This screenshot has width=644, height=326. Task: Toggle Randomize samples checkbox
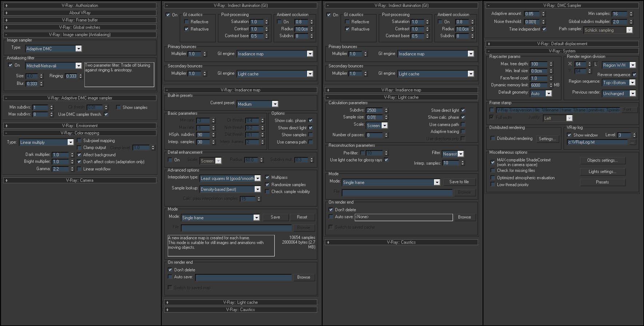click(267, 185)
